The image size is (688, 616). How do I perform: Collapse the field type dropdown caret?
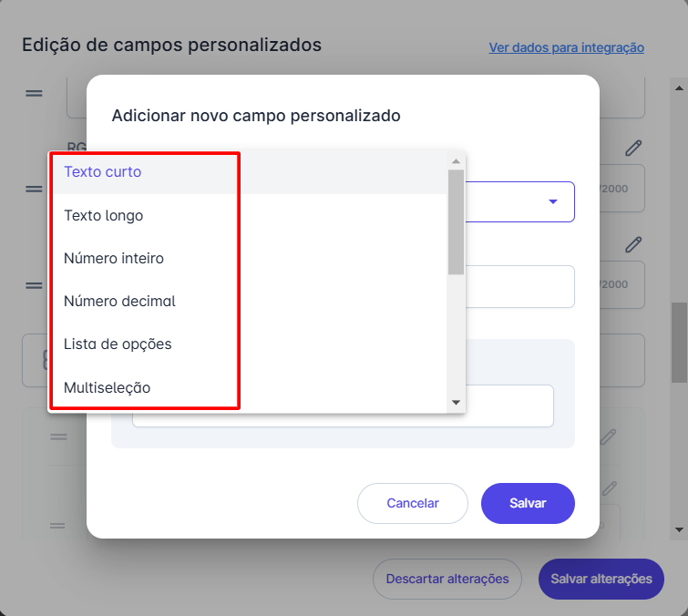tap(552, 202)
